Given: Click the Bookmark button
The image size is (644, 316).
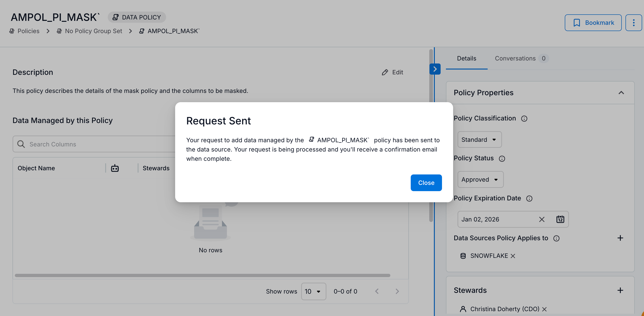Looking at the screenshot, I should point(593,23).
